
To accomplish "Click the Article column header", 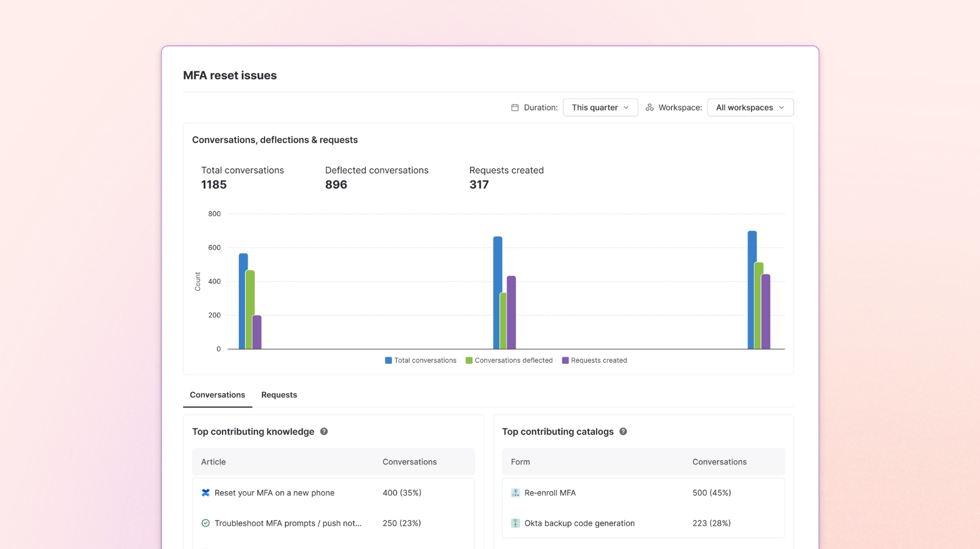I will click(x=213, y=462).
